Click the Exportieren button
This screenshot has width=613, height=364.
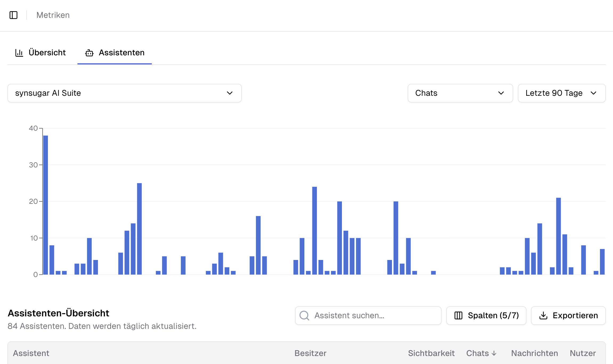point(568,315)
